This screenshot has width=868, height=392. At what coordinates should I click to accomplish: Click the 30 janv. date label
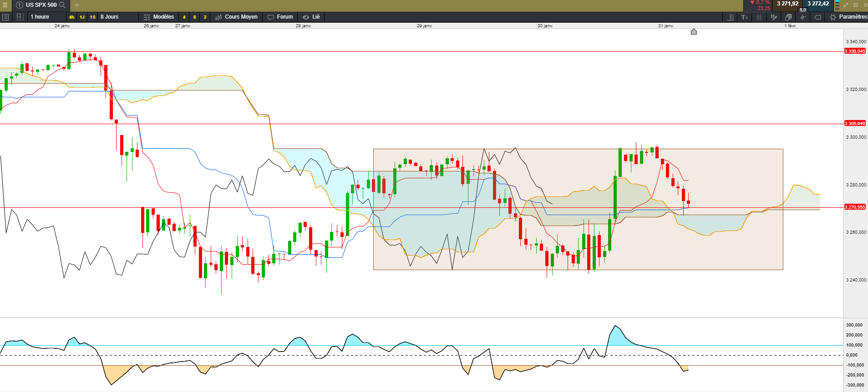click(x=545, y=26)
